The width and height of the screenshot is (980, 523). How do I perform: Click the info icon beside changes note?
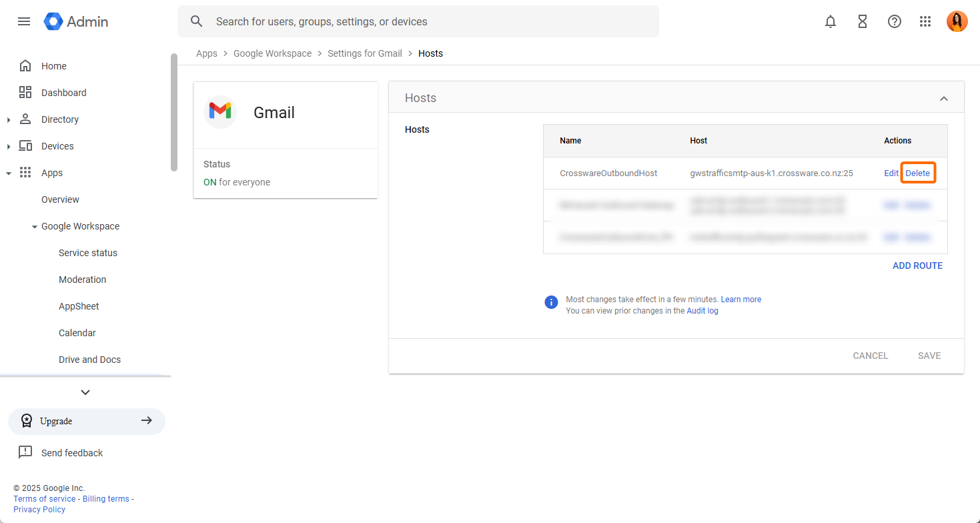[x=551, y=302]
